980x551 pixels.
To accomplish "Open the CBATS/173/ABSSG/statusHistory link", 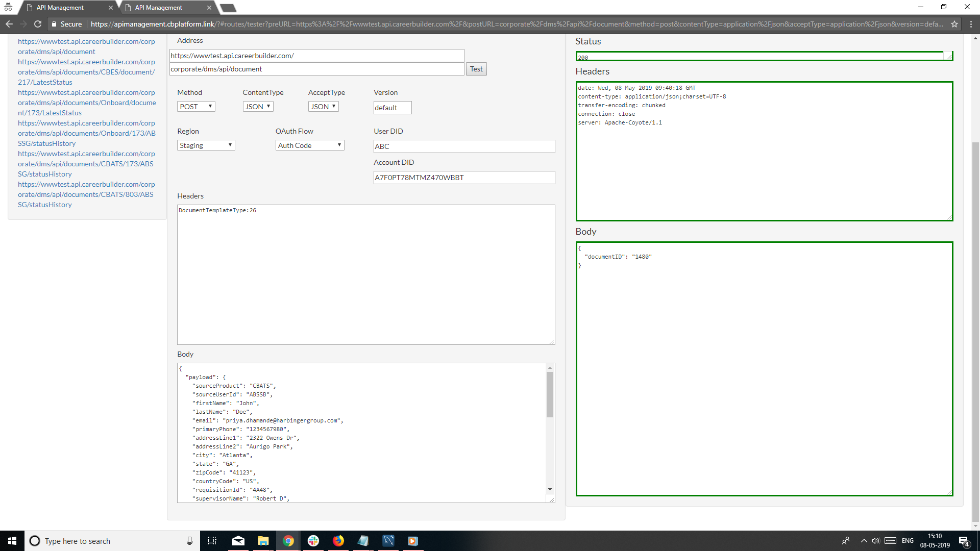I will (86, 164).
